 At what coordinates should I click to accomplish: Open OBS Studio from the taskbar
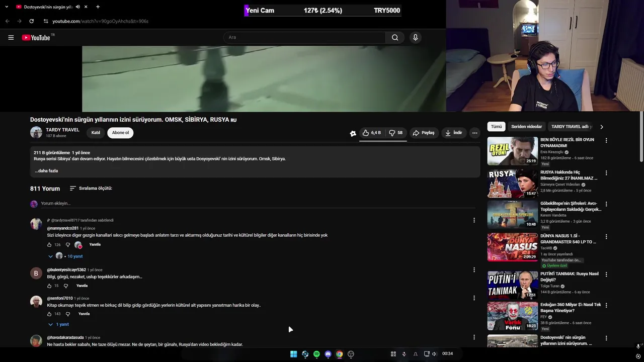coord(351,354)
